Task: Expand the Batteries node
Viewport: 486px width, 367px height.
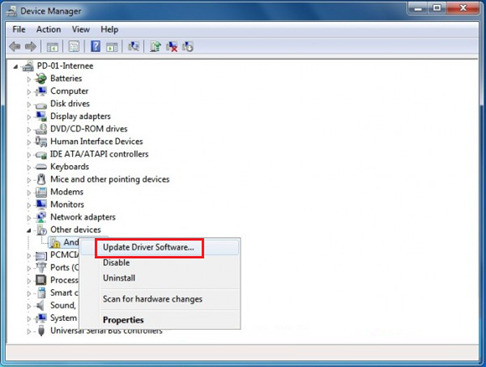Action: (29, 79)
